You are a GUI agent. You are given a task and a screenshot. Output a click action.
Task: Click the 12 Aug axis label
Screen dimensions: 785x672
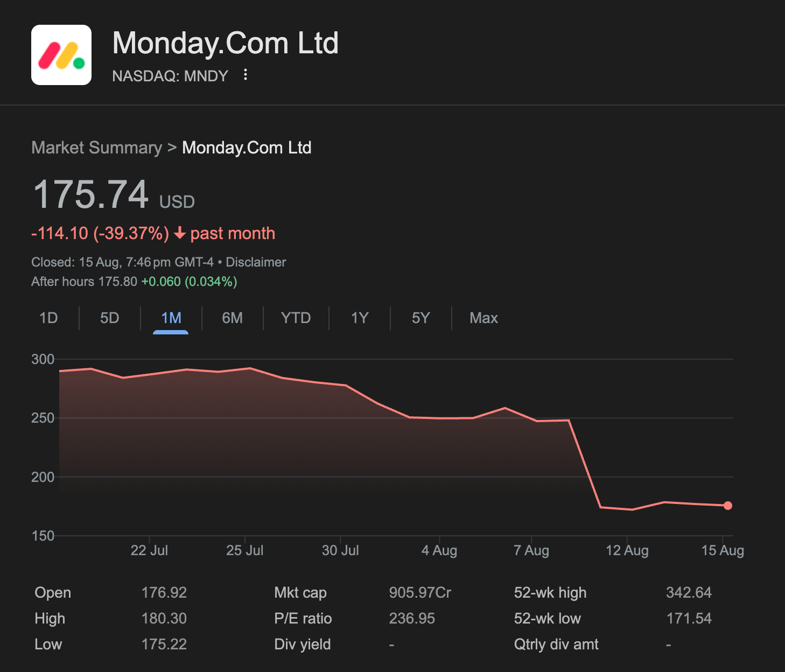[627, 550]
